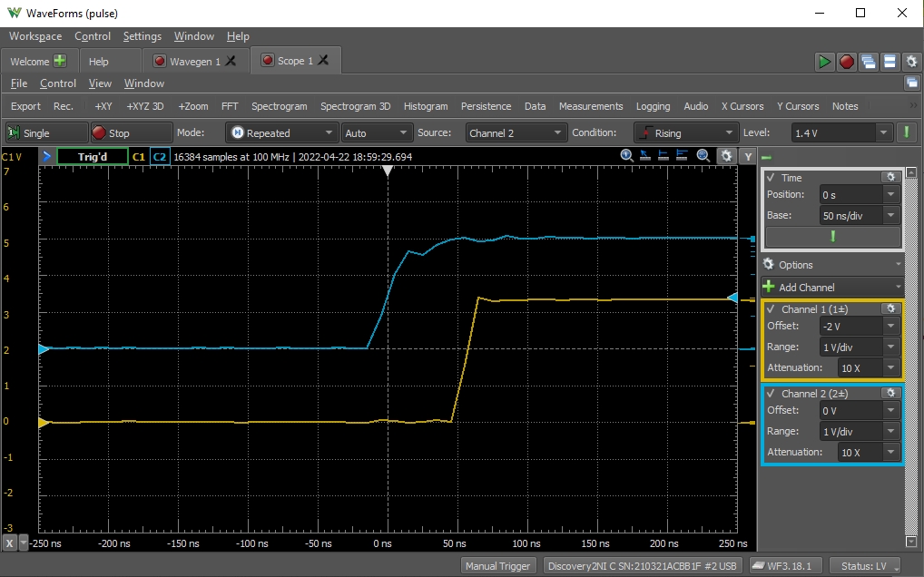Open the Condition Rising dropdown
The width and height of the screenshot is (924, 577).
(686, 133)
